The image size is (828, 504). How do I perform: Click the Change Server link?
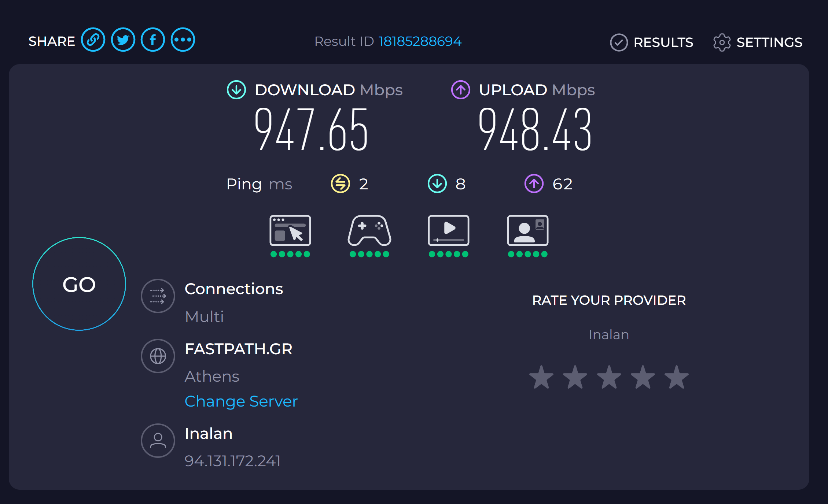(241, 401)
